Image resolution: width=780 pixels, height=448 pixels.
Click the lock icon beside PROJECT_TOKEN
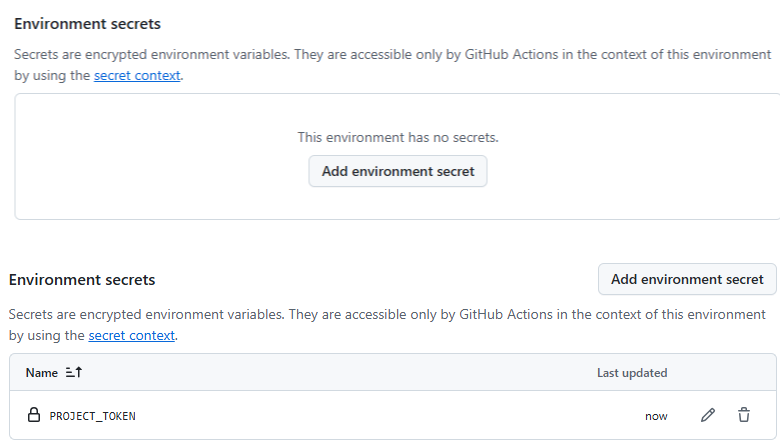pyautogui.click(x=33, y=415)
